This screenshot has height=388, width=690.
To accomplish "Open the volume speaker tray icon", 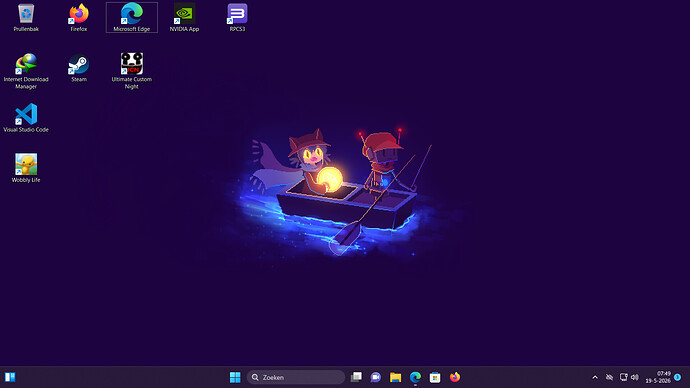I will point(635,377).
